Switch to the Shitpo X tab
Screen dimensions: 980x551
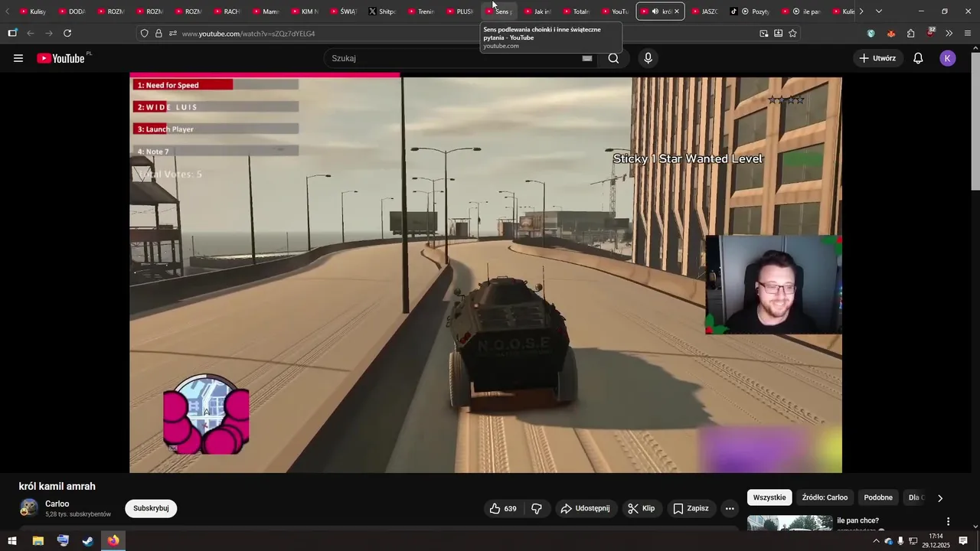coord(382,11)
